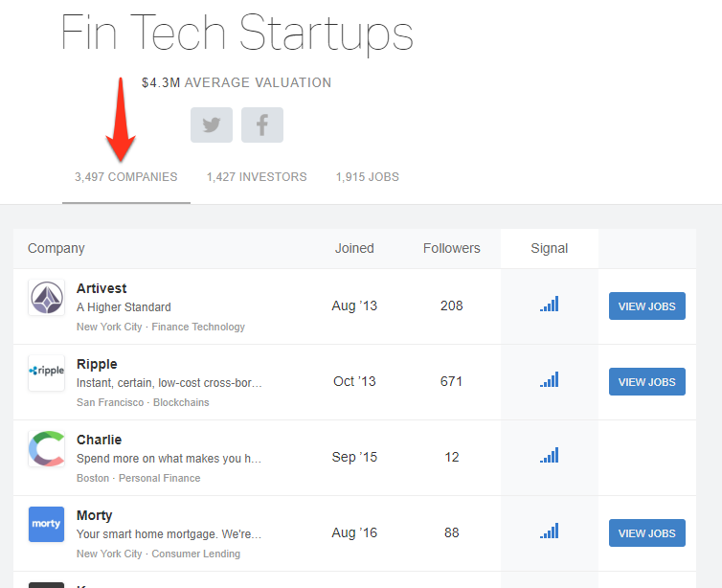This screenshot has height=588, width=722.
Task: Open the Artivest company logo
Action: click(x=47, y=298)
